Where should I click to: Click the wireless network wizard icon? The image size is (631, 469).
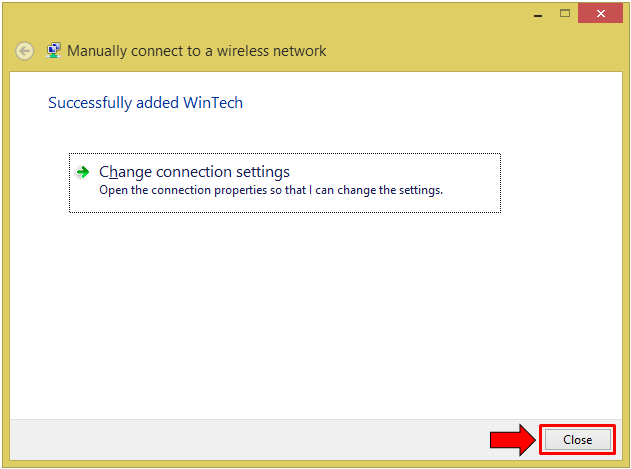click(x=53, y=50)
